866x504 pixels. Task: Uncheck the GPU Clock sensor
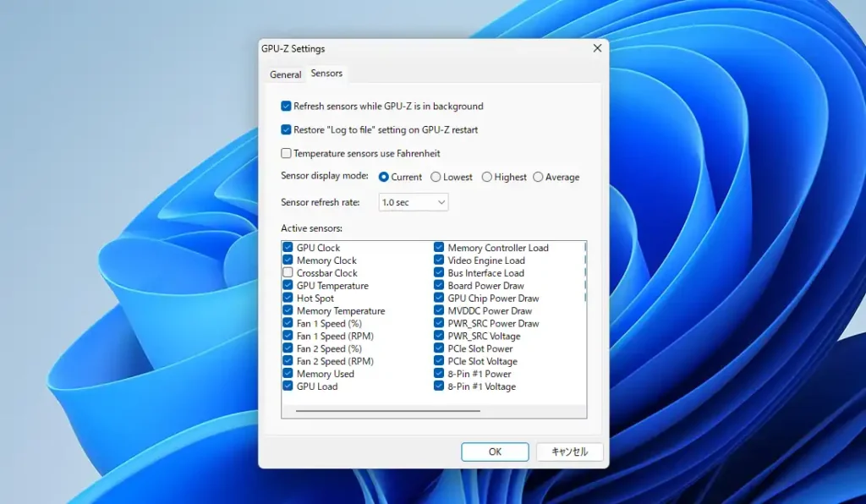point(288,248)
